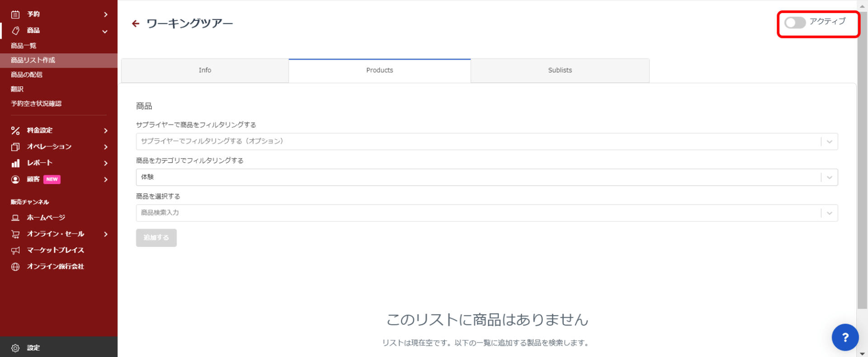Screen dimensions: 868x357
Task: Click the 追加する button
Action: [x=156, y=238]
